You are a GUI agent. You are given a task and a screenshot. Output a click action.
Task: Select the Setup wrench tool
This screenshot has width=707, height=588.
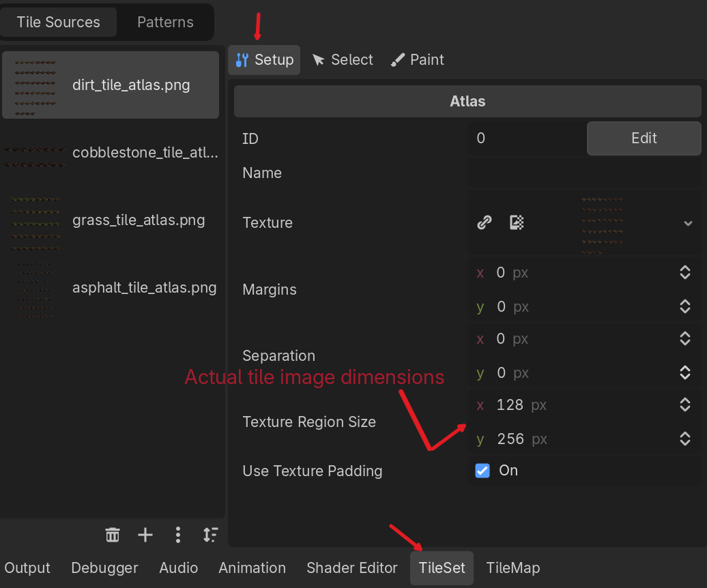pos(264,60)
